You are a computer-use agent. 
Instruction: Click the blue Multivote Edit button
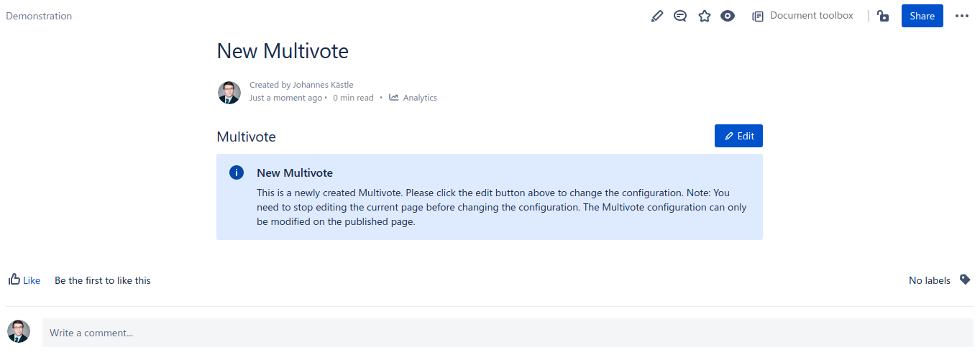[738, 136]
